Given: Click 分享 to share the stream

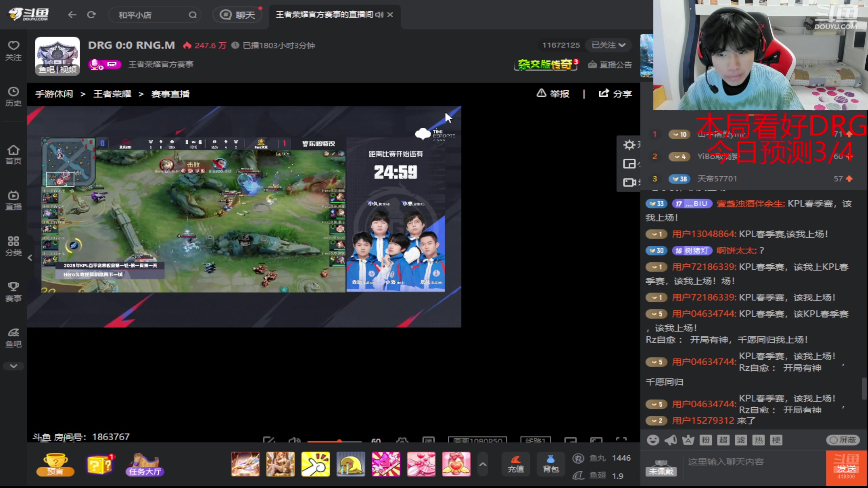Looking at the screenshot, I should coord(615,94).
